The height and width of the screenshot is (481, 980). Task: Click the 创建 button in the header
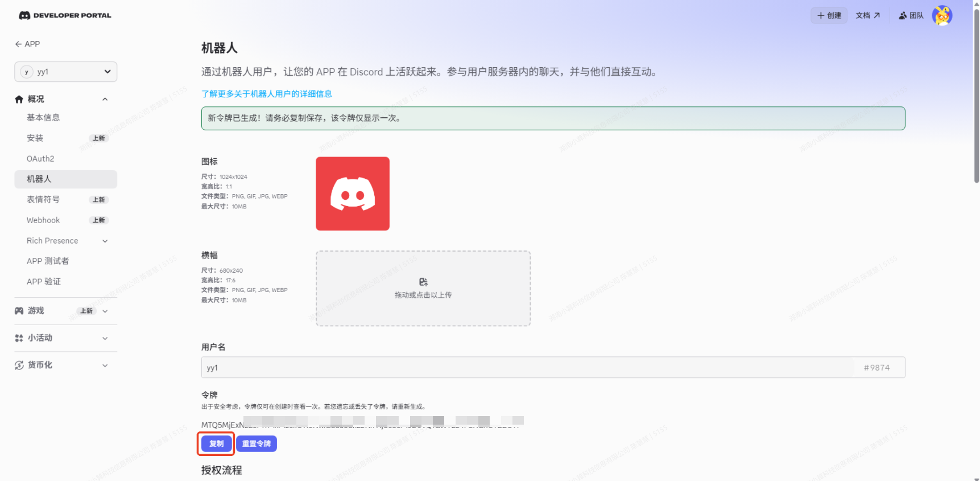(829, 15)
